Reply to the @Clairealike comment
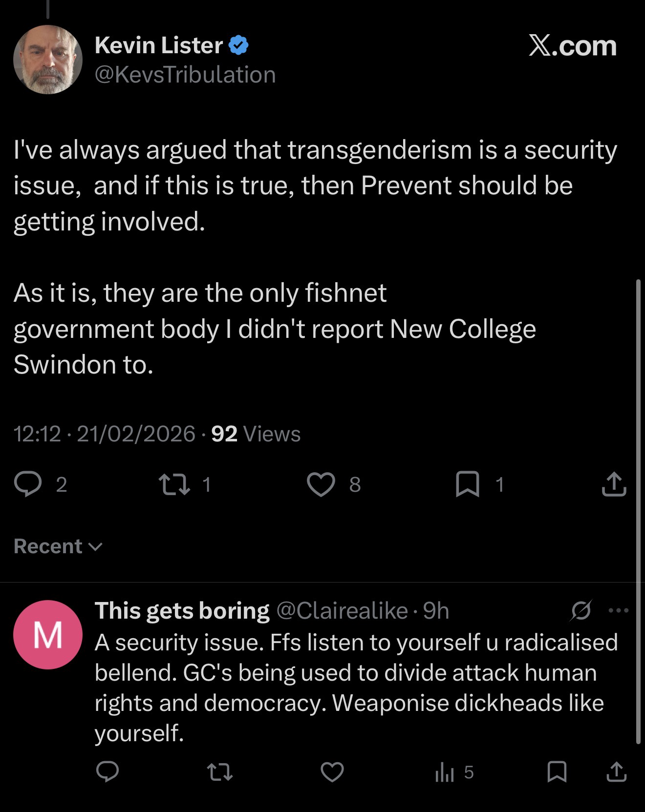This screenshot has width=645, height=812. tap(107, 772)
